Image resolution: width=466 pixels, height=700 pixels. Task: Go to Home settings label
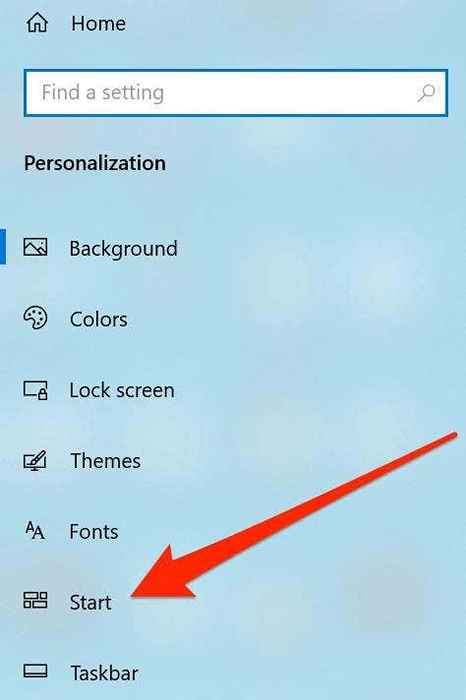tap(98, 23)
